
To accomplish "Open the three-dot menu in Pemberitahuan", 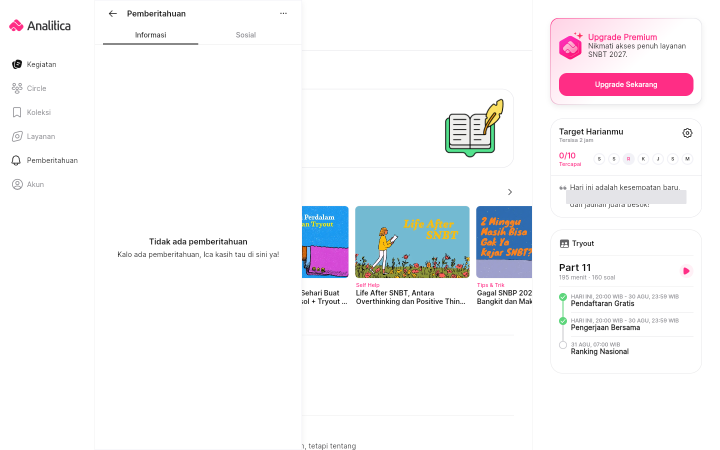I will point(283,13).
